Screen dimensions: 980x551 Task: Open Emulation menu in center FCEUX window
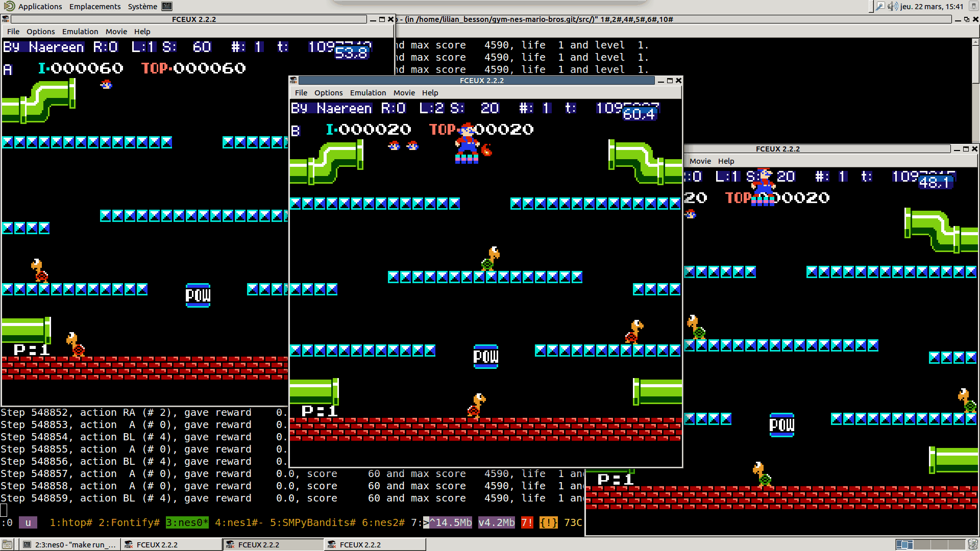367,92
